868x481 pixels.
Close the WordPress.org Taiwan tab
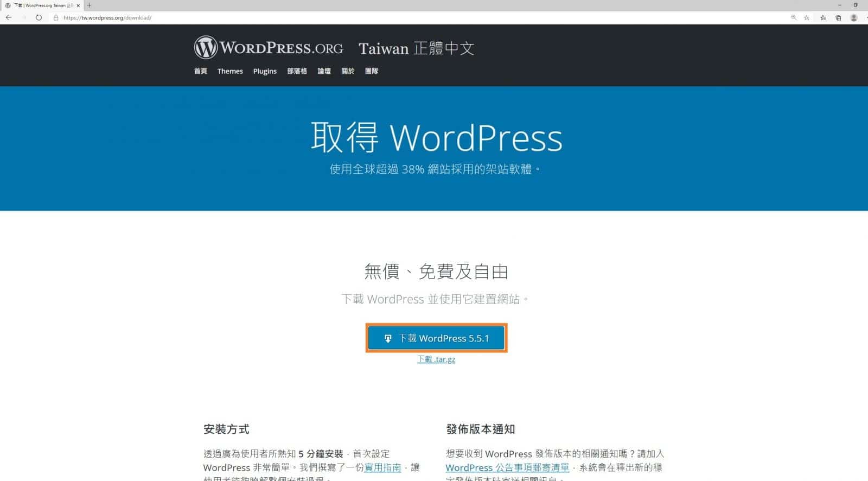click(78, 5)
